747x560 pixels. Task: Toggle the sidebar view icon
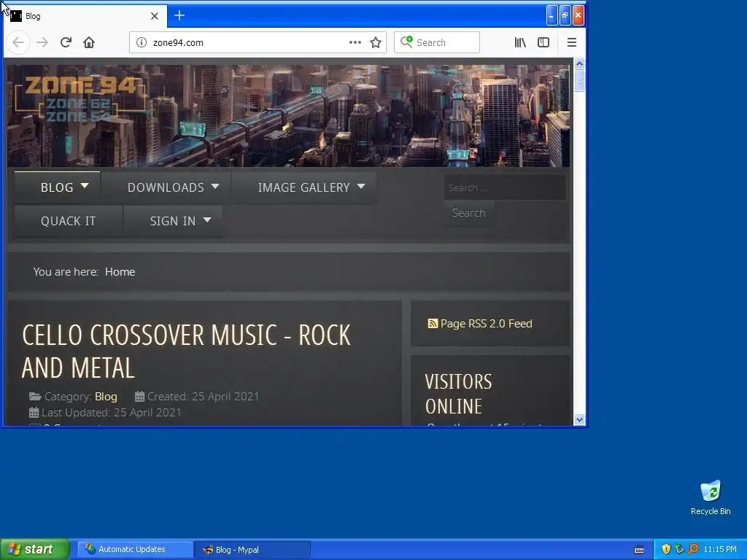(x=543, y=42)
